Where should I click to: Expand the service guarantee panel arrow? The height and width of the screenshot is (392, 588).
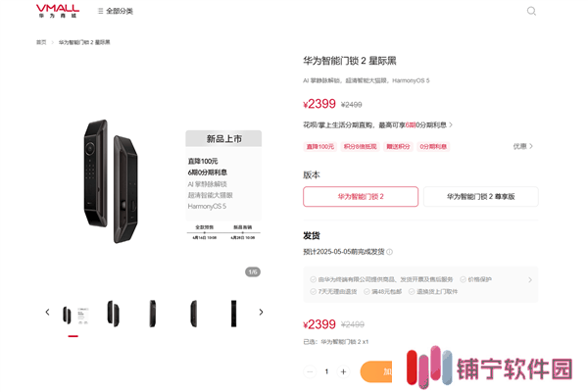[530, 280]
